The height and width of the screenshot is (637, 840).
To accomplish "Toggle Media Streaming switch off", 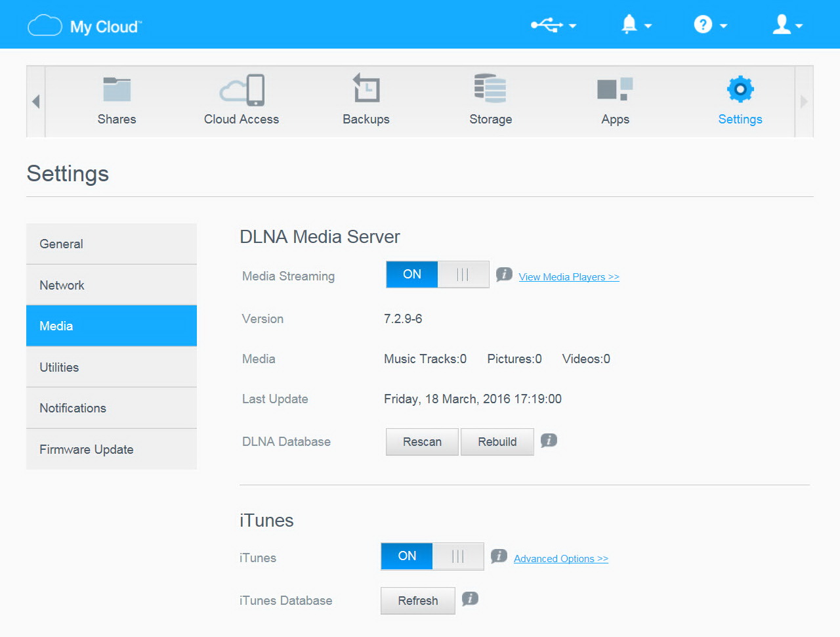I will pos(437,275).
